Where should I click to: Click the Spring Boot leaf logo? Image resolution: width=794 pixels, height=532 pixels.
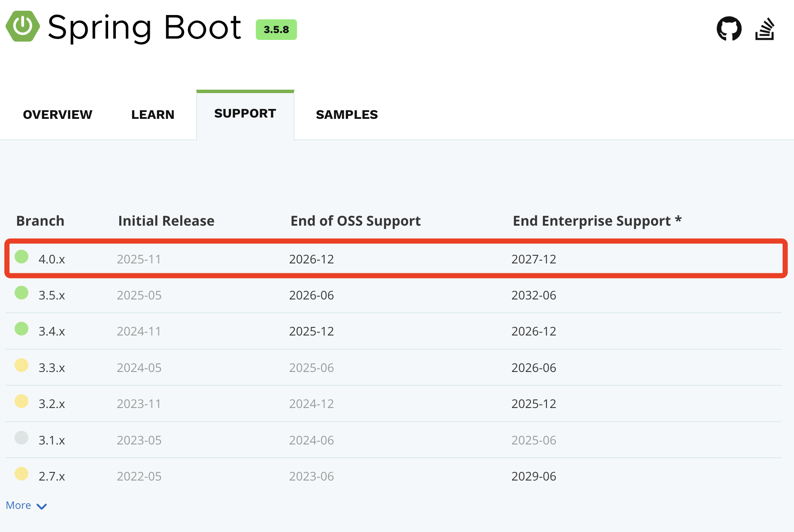point(22,27)
